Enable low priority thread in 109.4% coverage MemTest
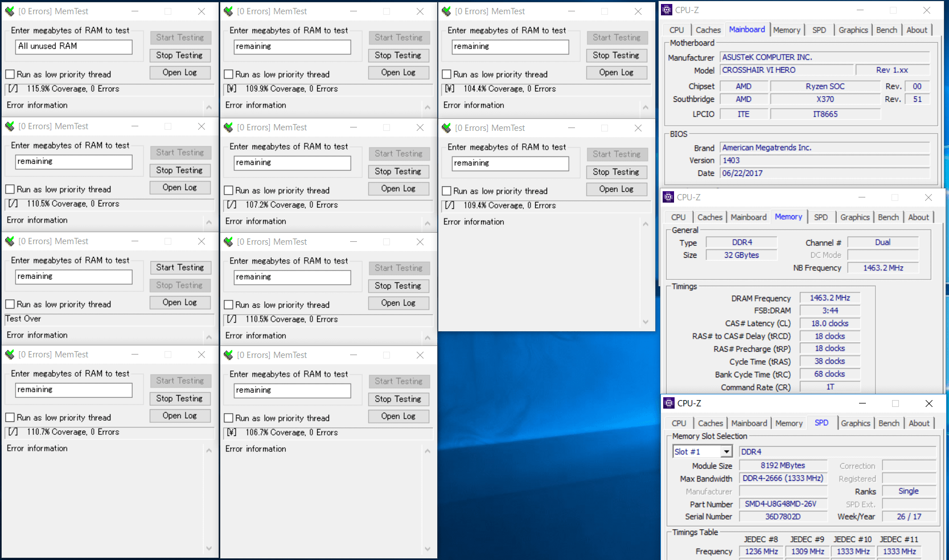The width and height of the screenshot is (949, 560). click(446, 191)
